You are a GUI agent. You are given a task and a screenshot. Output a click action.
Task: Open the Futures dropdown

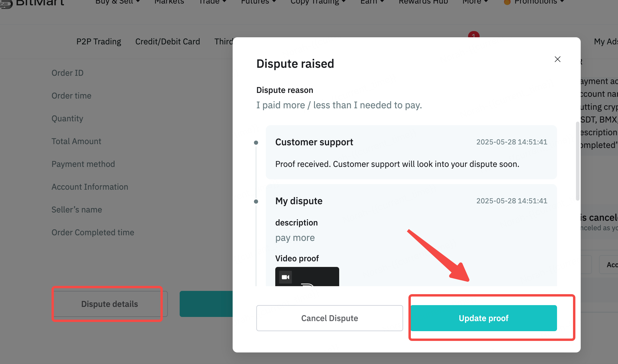click(x=258, y=2)
